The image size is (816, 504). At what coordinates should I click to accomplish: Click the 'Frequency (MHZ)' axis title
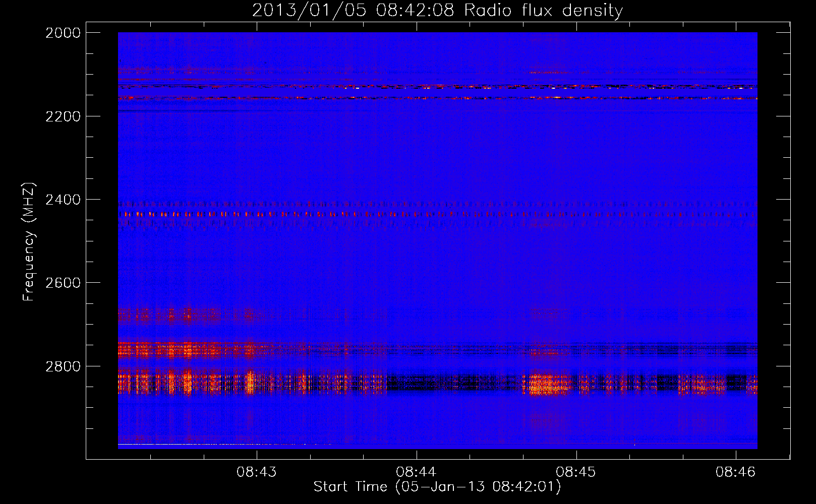pyautogui.click(x=29, y=242)
